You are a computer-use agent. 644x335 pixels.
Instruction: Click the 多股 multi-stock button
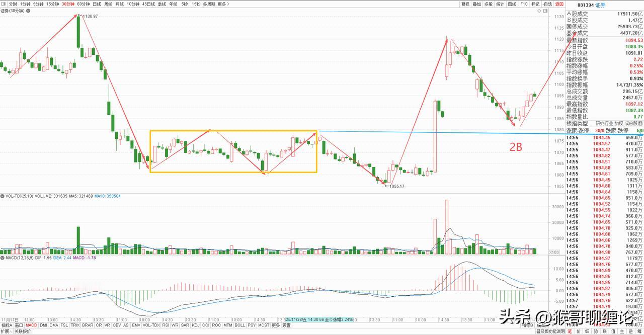pos(489,4)
